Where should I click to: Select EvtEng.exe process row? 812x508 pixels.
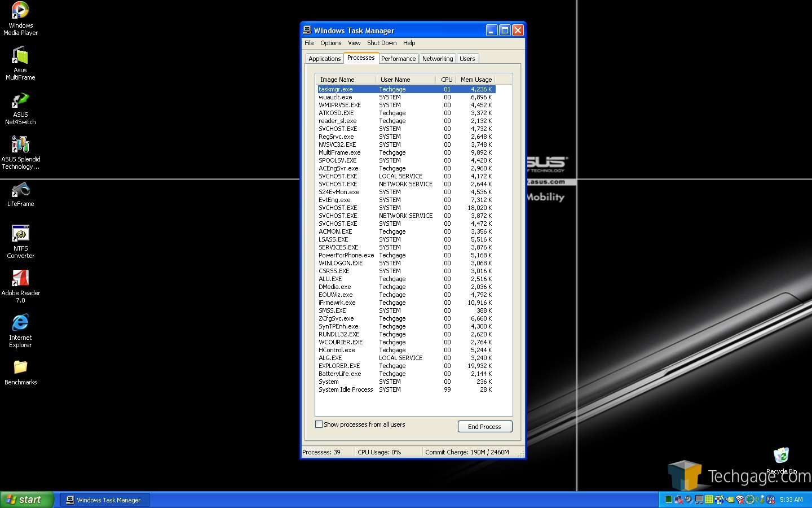pyautogui.click(x=406, y=200)
